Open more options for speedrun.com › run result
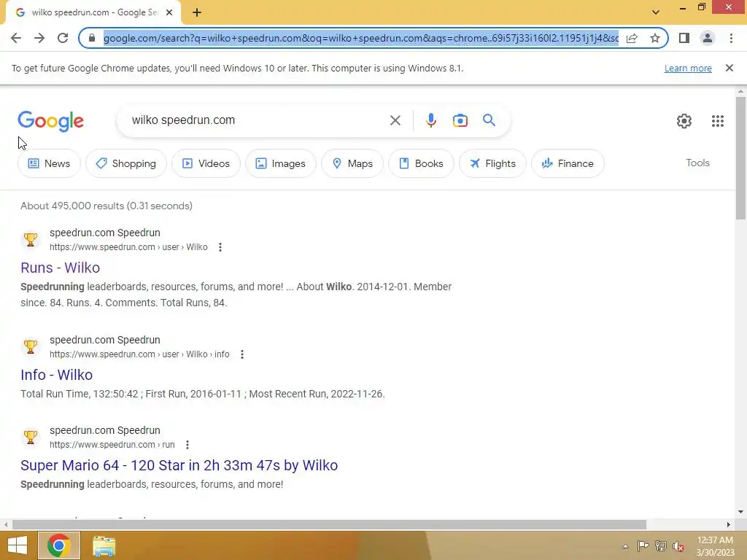Viewport: 747px width, 560px height. pos(187,445)
